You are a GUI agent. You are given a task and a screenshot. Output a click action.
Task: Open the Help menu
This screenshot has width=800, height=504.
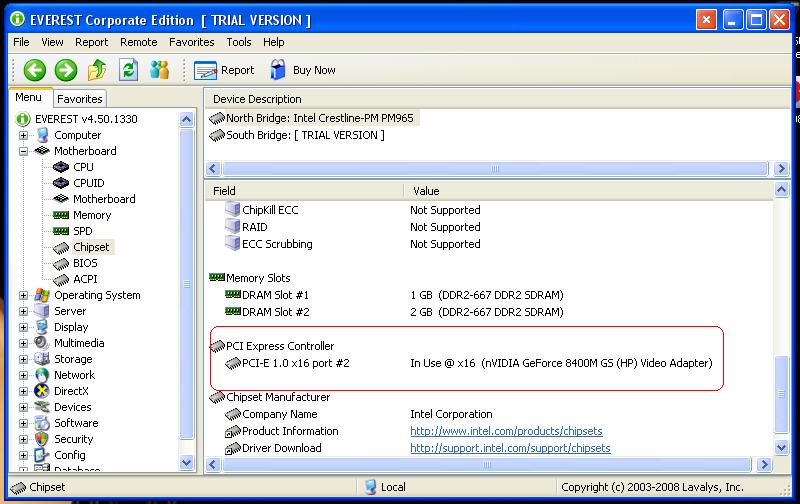pyautogui.click(x=273, y=42)
